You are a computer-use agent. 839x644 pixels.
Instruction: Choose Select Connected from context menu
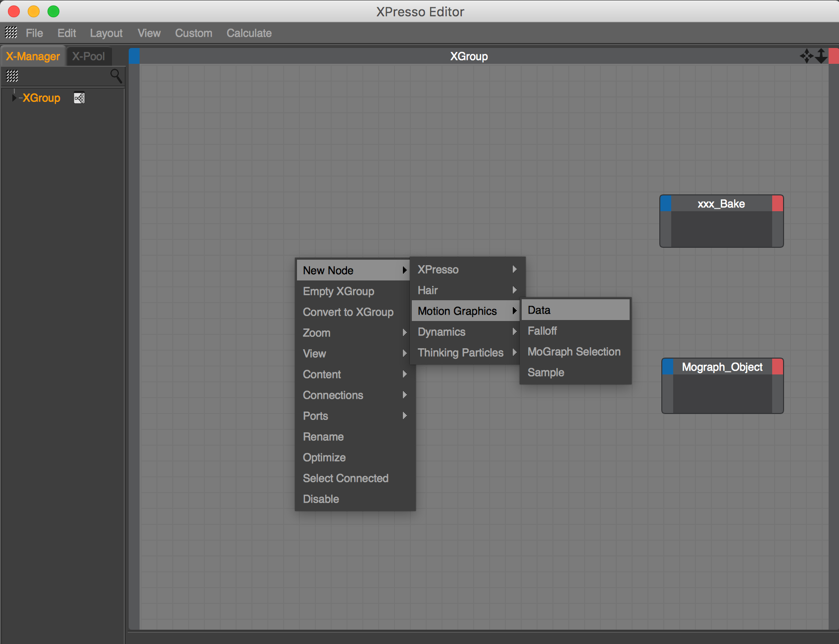(345, 478)
